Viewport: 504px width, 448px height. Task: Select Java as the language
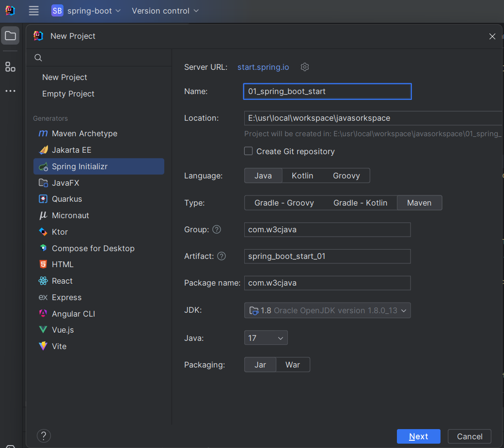click(263, 176)
